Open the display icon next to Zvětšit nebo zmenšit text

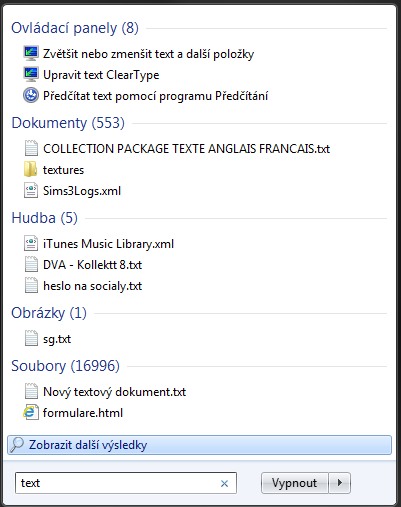click(x=31, y=53)
